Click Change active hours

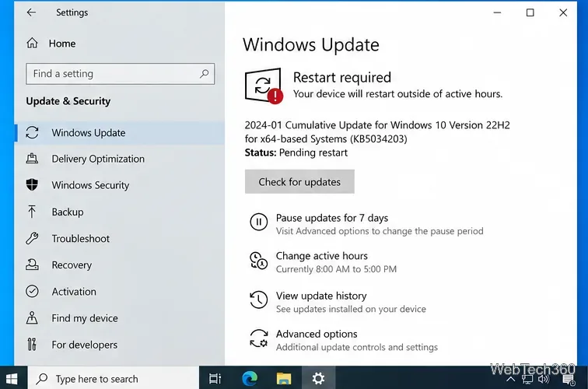[322, 256]
